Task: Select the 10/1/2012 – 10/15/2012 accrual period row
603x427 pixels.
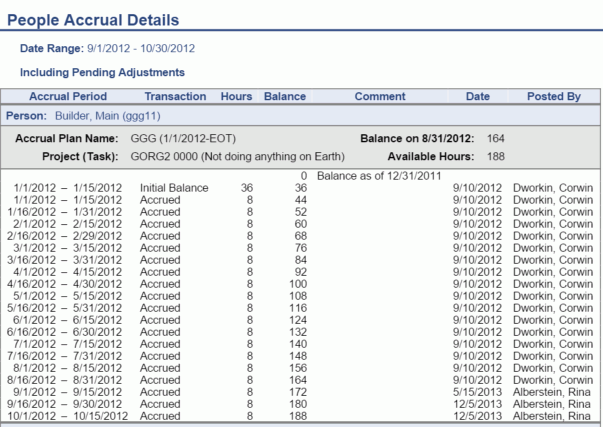Action: (x=66, y=416)
